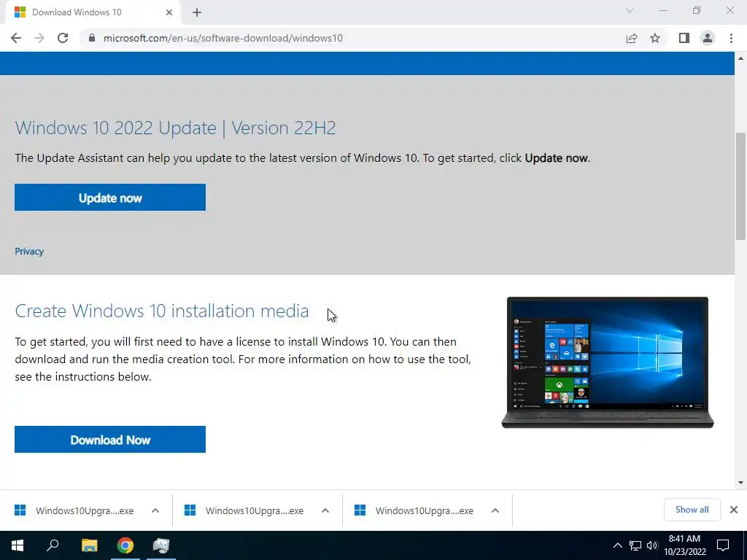Click the Task Manager taskbar icon
This screenshot has height=560, width=747.
161,545
